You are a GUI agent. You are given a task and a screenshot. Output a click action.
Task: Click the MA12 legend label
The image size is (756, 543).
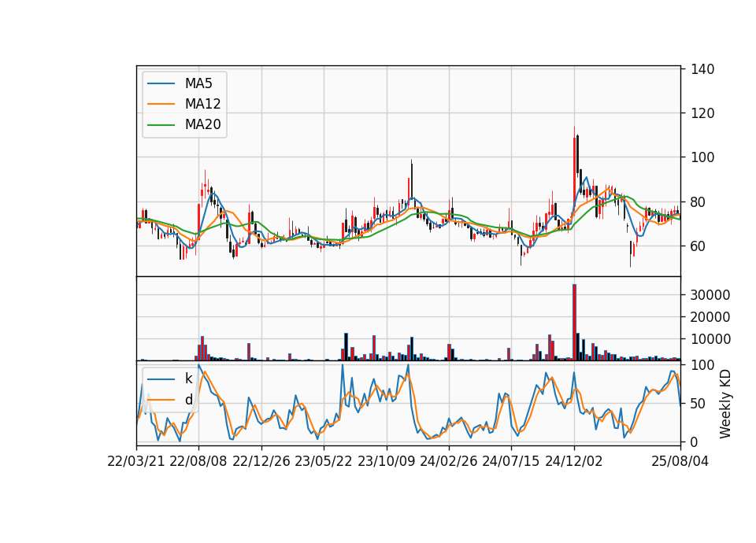(x=202, y=104)
